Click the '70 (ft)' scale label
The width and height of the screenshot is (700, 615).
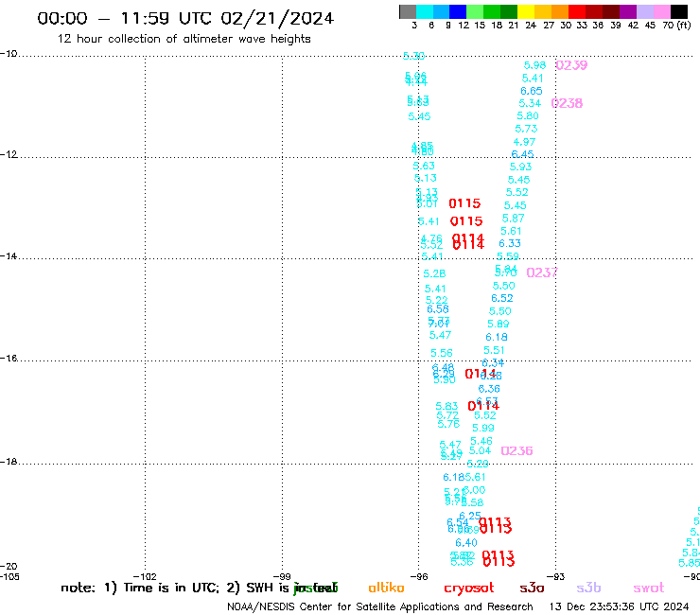click(x=676, y=26)
